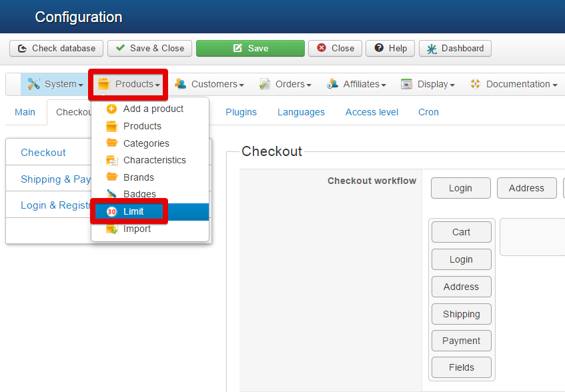
Task: Click the Login block in the vertical list
Action: [x=461, y=259]
